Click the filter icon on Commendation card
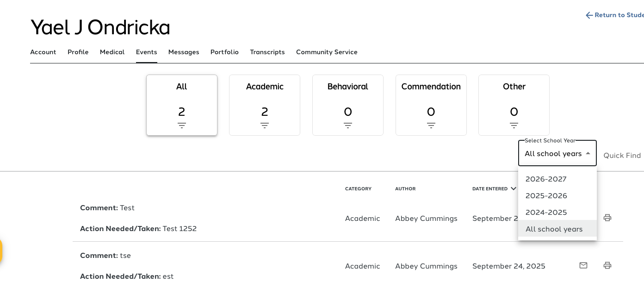The image size is (644, 282). click(x=431, y=125)
